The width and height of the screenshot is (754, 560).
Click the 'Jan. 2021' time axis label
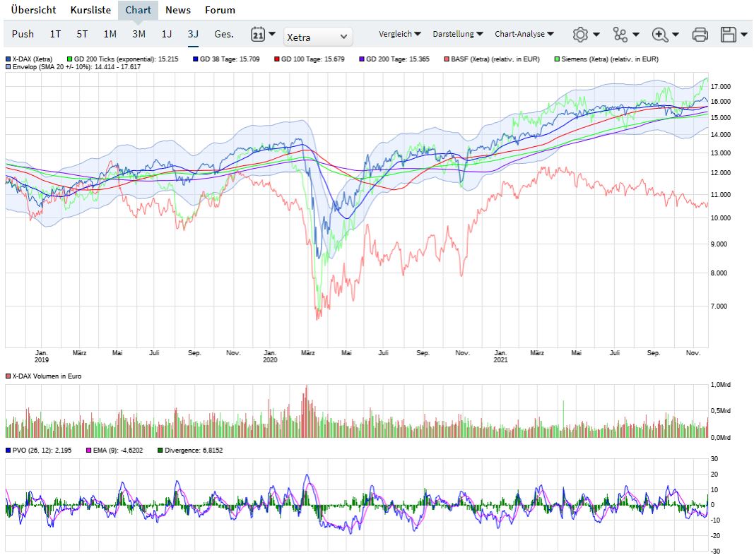(x=500, y=356)
